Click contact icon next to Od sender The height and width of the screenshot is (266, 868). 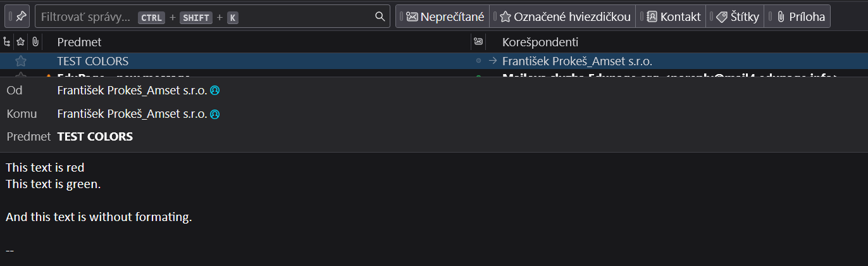(x=215, y=91)
